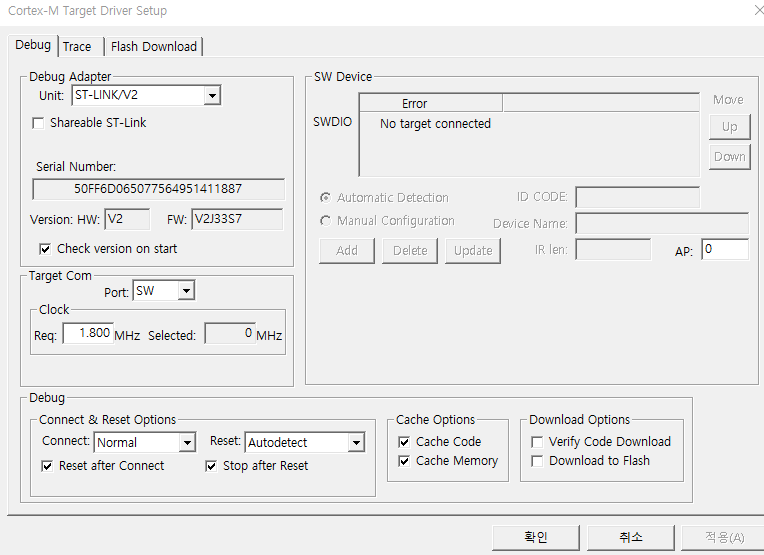Toggle Shareable ST-Link checkbox
764x555 pixels.
[38, 123]
